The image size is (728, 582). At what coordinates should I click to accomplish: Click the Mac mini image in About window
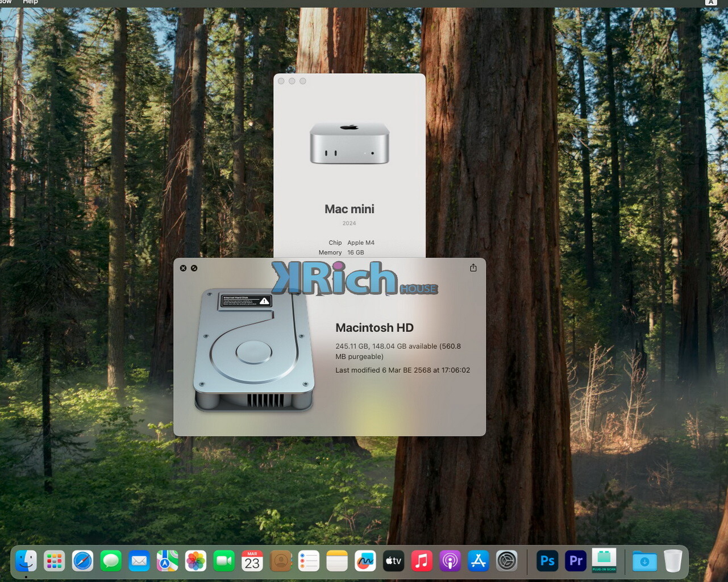350,144
